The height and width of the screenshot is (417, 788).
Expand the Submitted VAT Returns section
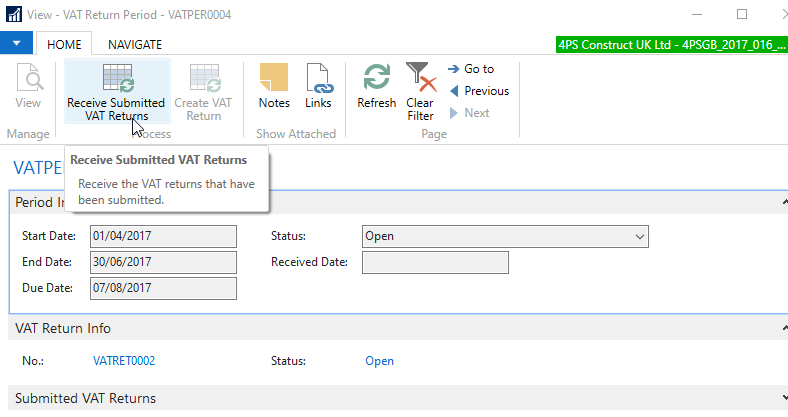781,399
